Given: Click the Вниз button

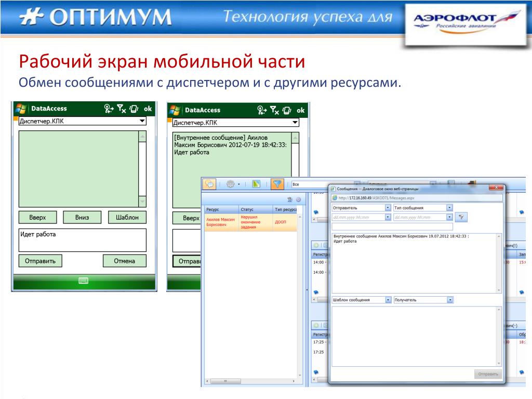Looking at the screenshot, I should (82, 218).
